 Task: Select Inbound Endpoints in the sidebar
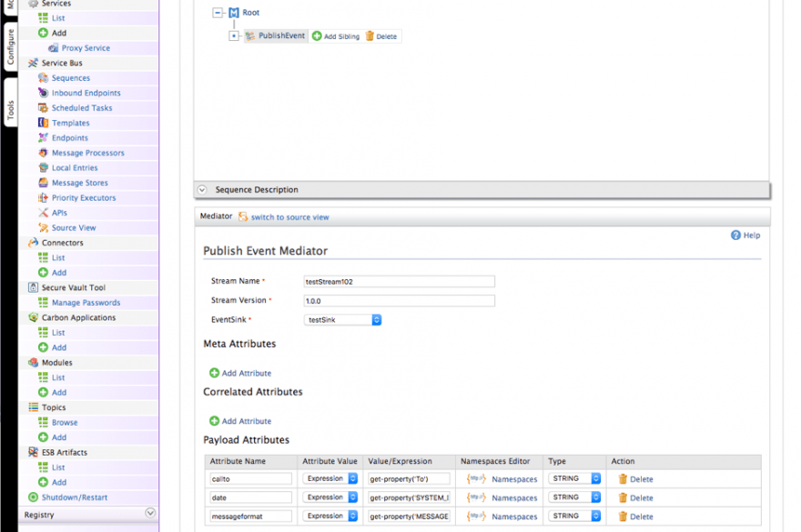78,93
